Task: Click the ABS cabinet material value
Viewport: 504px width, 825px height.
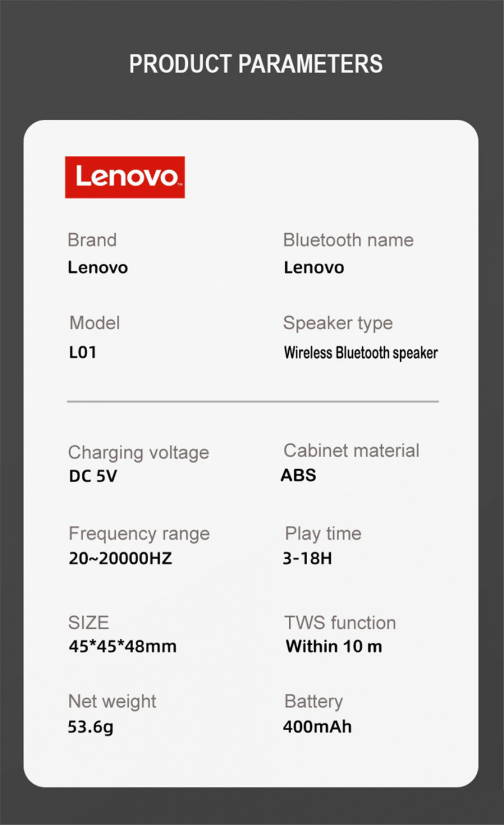Action: [x=298, y=475]
